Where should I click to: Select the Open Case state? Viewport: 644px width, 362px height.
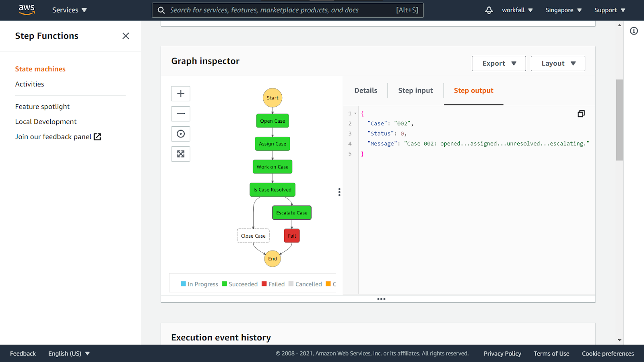click(x=272, y=121)
